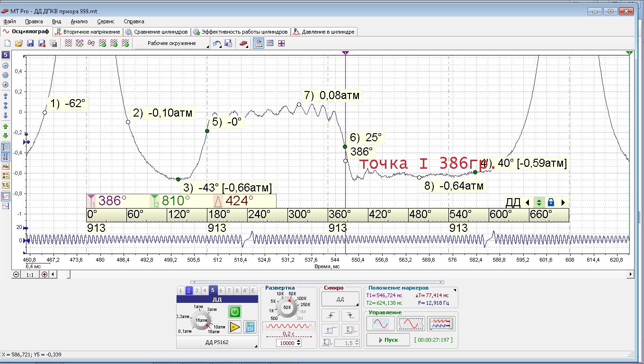Click the first multicolor waveform toolbar icon
The height and width of the screenshot is (364, 644).
[69, 44]
